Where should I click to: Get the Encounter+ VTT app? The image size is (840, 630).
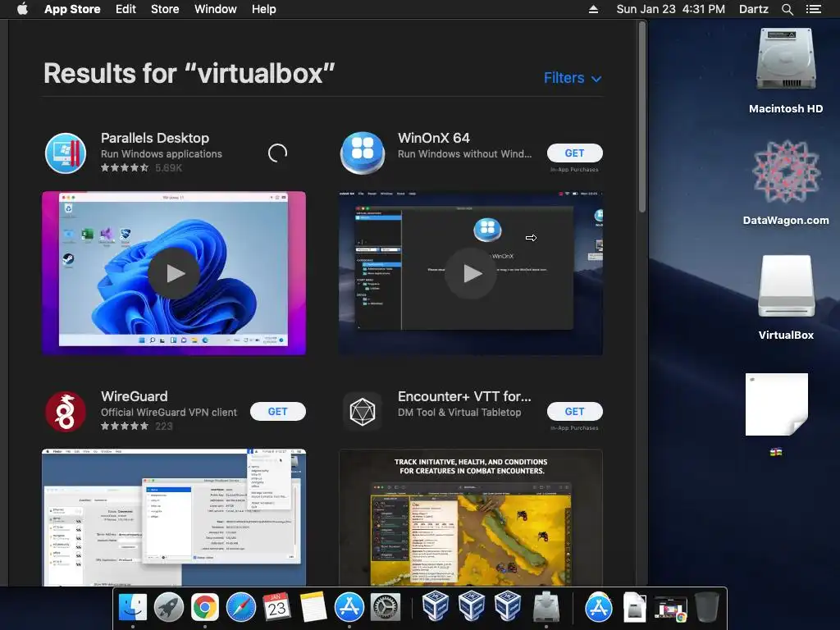click(574, 412)
